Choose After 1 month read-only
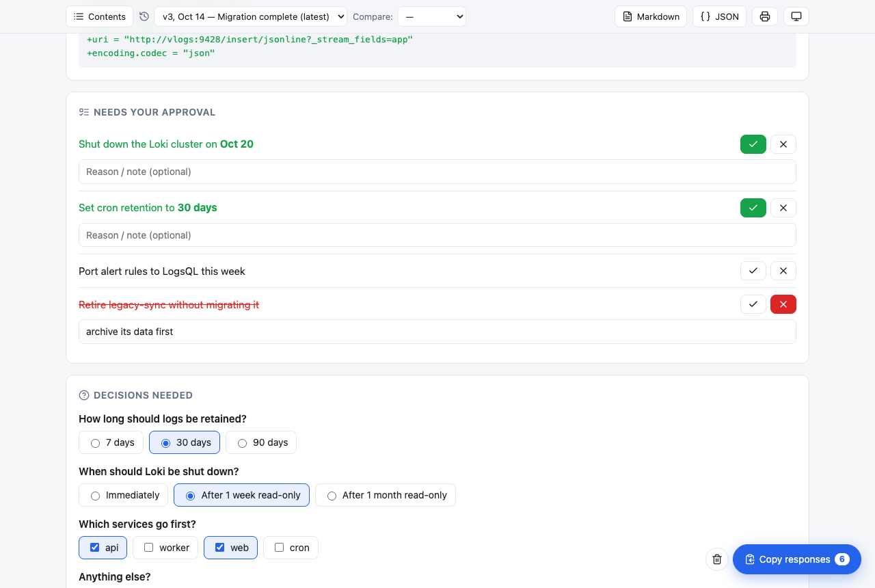Viewport: 875px width, 588px height. coord(386,495)
